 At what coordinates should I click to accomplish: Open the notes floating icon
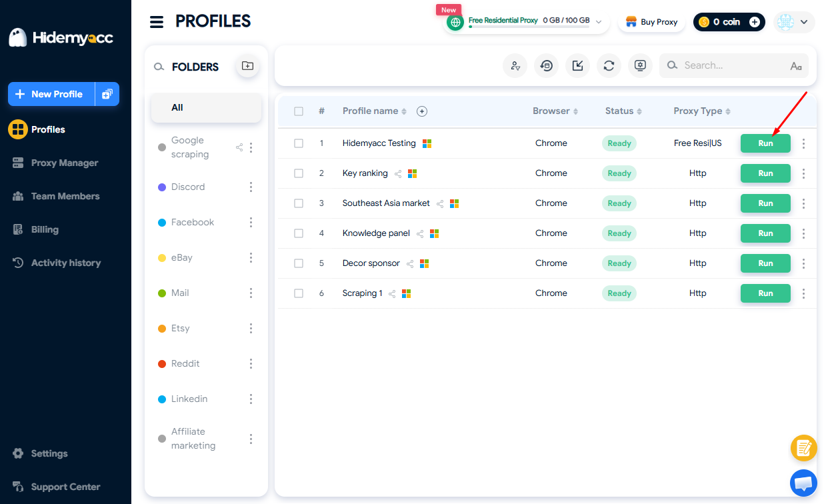pyautogui.click(x=803, y=448)
